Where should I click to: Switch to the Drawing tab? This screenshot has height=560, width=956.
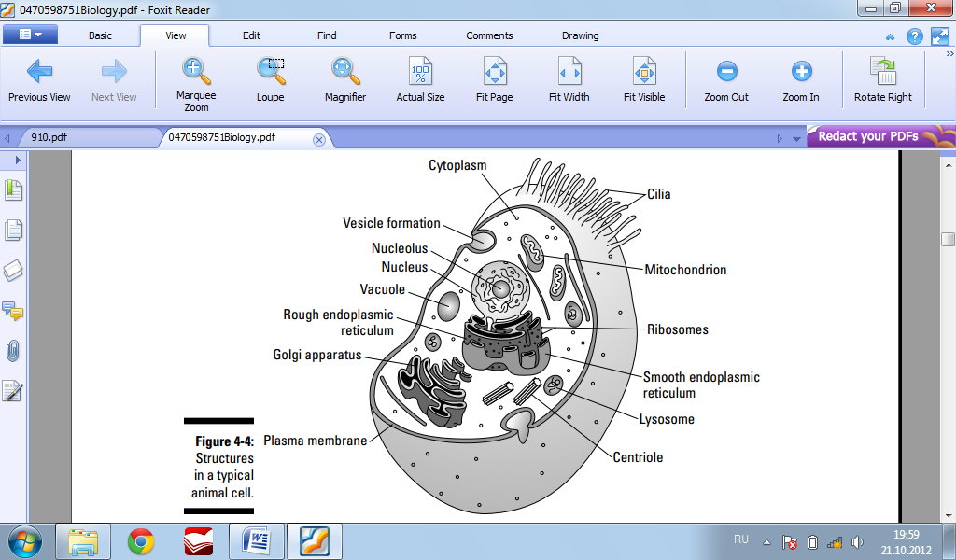(581, 36)
